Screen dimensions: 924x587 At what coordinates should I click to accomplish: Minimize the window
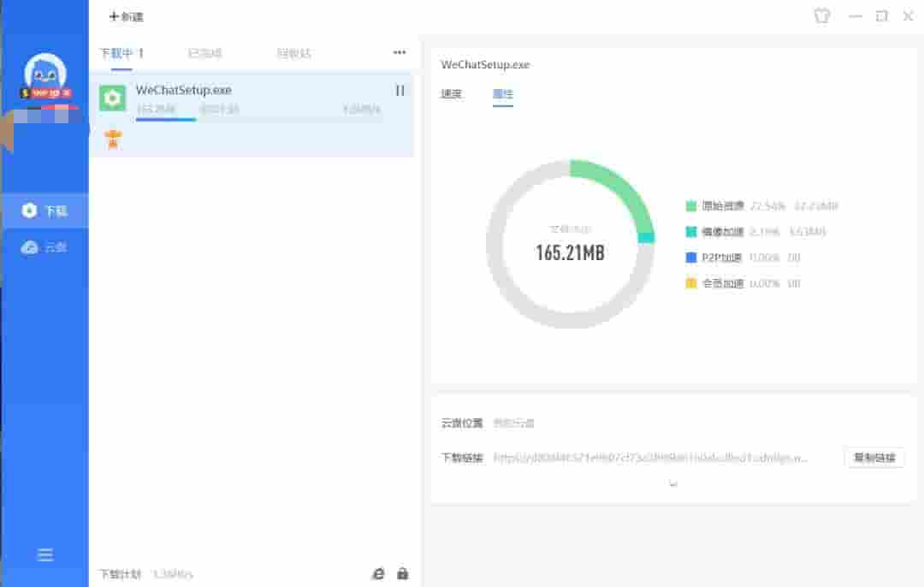click(x=855, y=16)
